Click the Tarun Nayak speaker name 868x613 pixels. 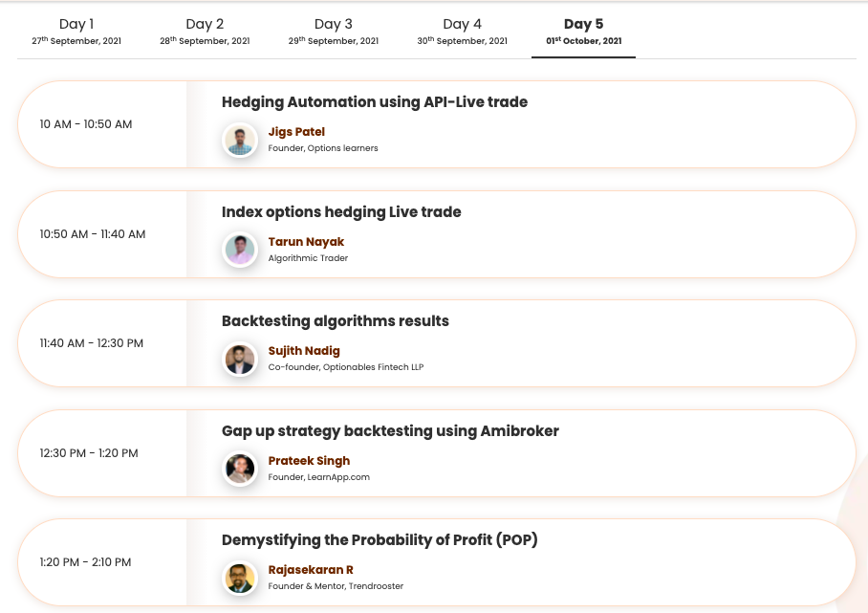(306, 242)
